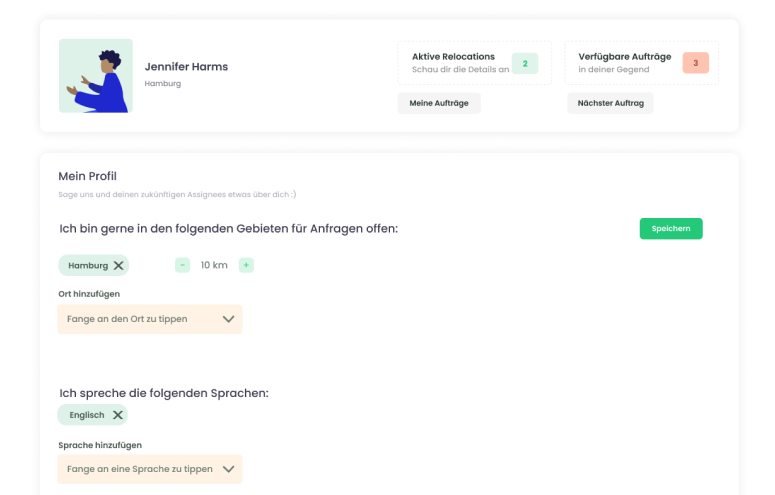The image size is (775, 495).
Task: Click the available orders count badge 3
Action: 695,63
